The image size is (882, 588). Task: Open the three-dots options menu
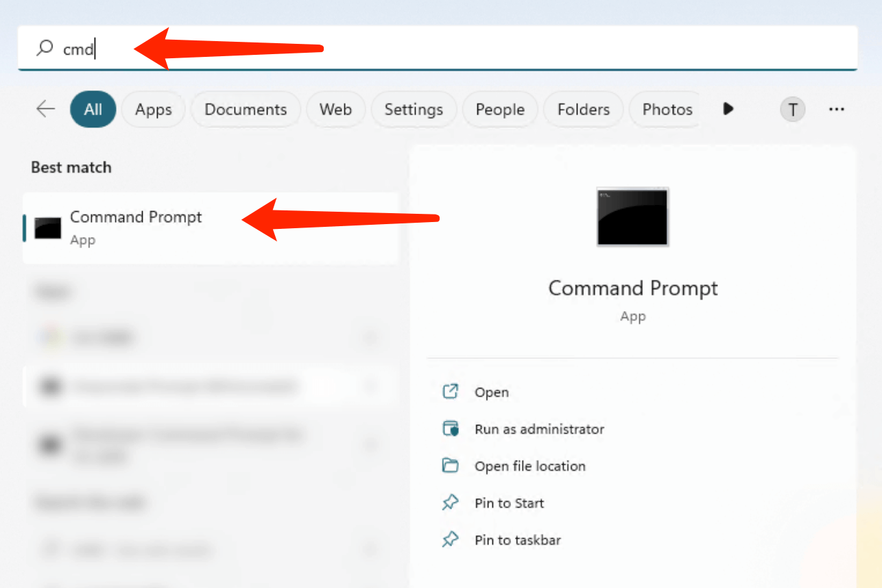tap(836, 109)
